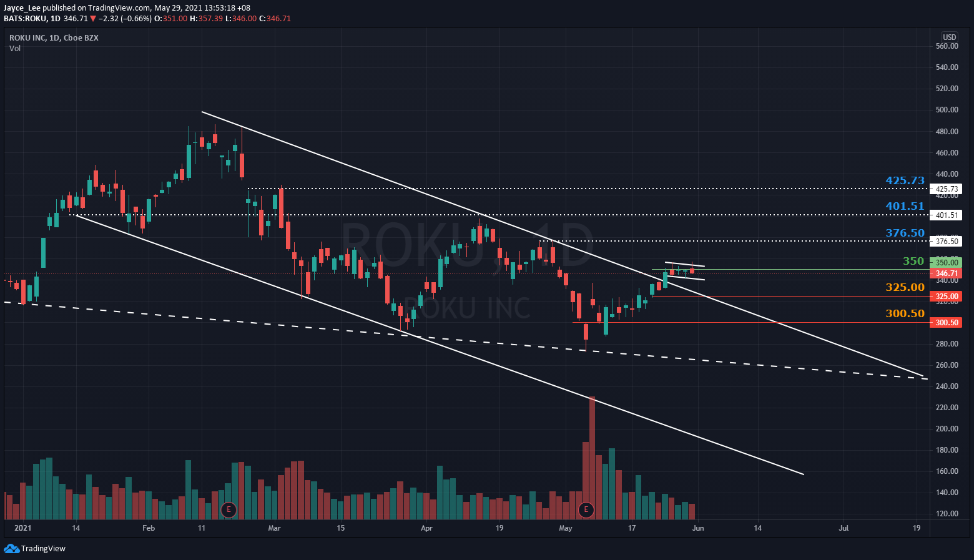
Task: Click the TradingView logo icon
Action: 11,548
